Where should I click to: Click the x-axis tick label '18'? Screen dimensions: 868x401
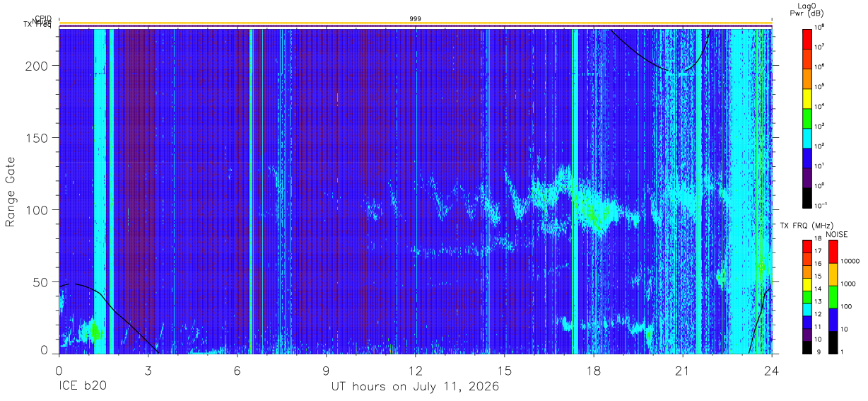tap(594, 370)
